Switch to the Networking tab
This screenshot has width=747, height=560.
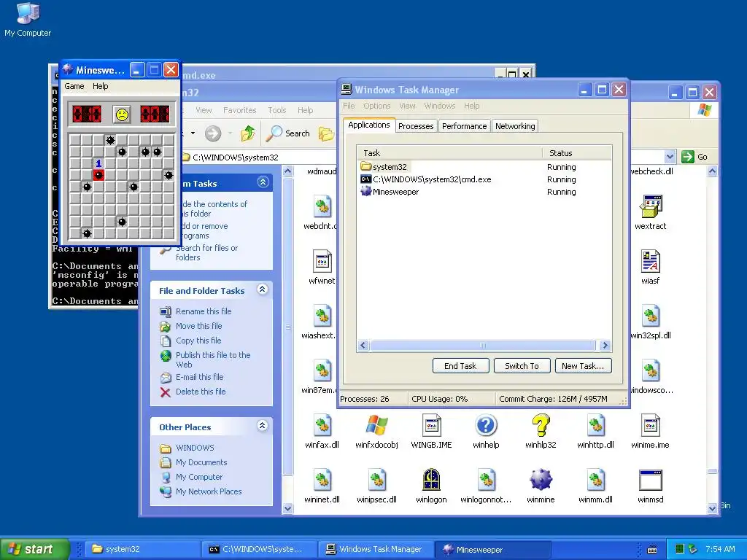[515, 126]
